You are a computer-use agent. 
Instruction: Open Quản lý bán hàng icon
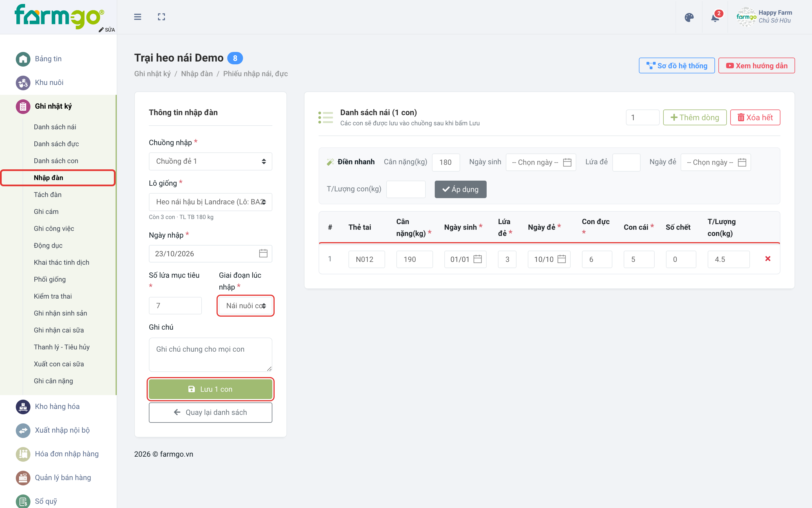(x=23, y=478)
